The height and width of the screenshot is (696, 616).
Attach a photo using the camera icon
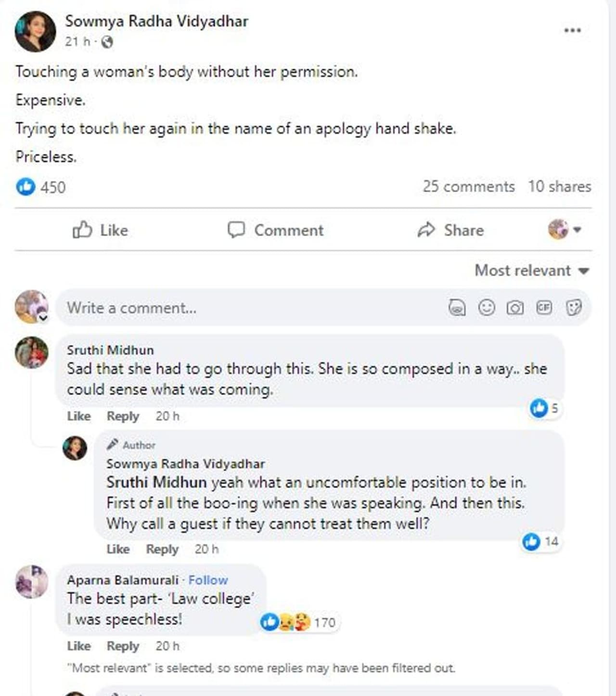pyautogui.click(x=515, y=308)
